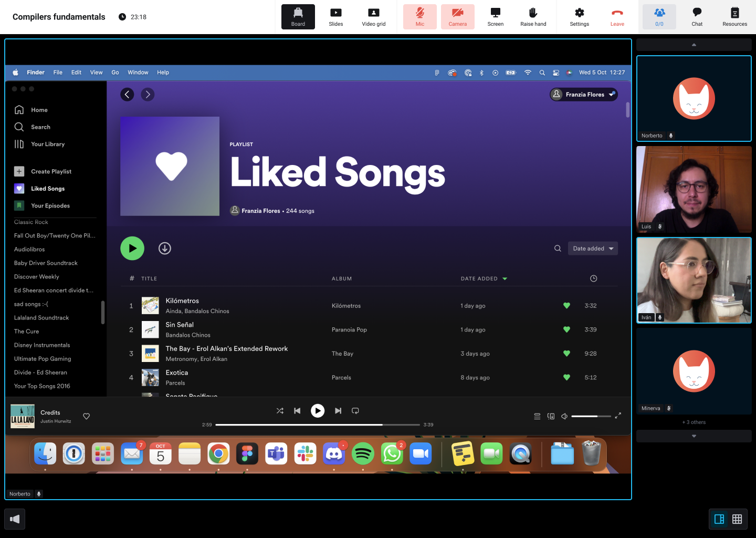This screenshot has width=756, height=538.
Task: Click Create Playlist plus icon
Action: 19,171
